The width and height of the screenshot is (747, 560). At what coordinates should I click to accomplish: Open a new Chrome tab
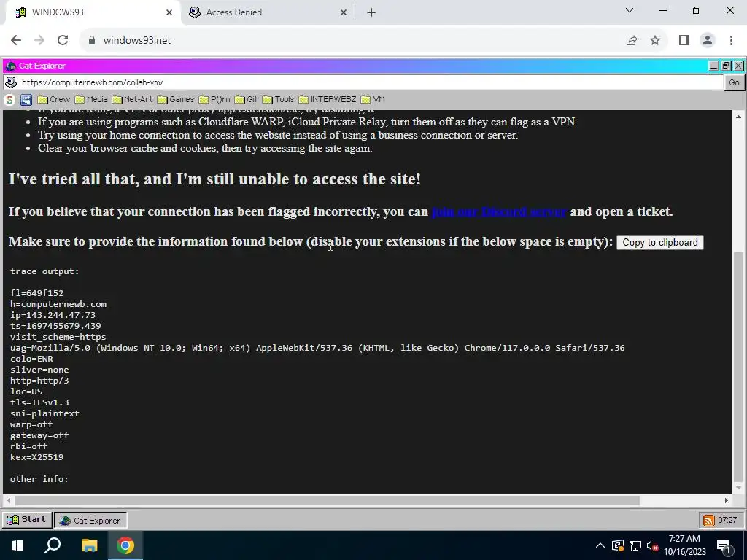[371, 12]
